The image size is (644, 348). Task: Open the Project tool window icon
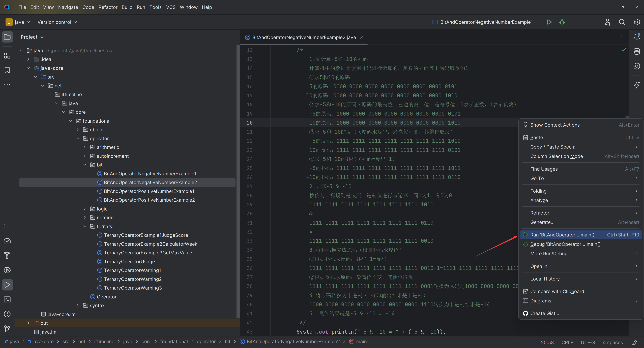pyautogui.click(x=7, y=37)
